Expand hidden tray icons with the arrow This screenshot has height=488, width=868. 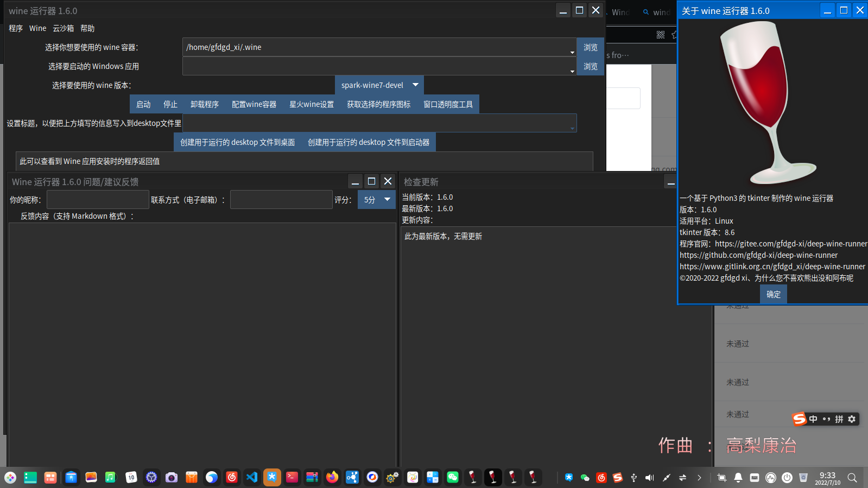coord(699,478)
